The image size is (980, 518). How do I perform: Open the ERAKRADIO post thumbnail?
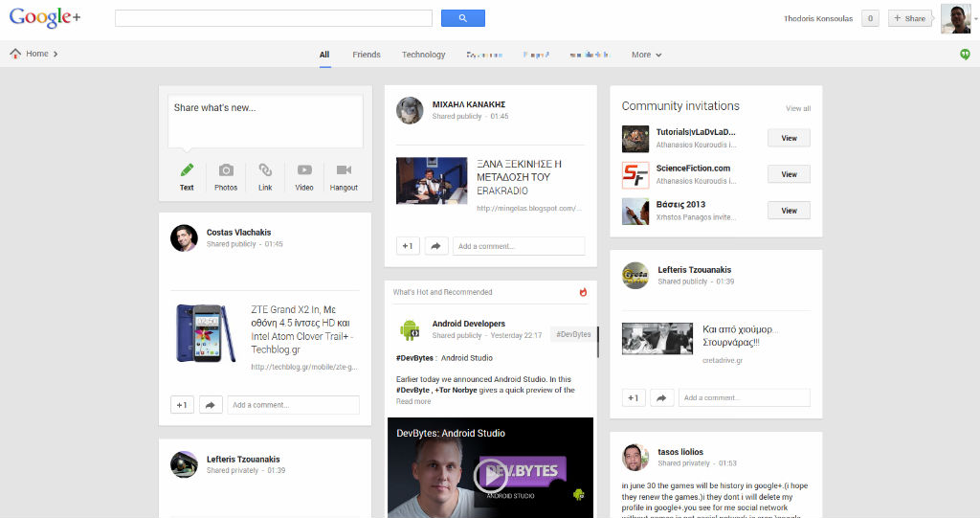pos(432,181)
